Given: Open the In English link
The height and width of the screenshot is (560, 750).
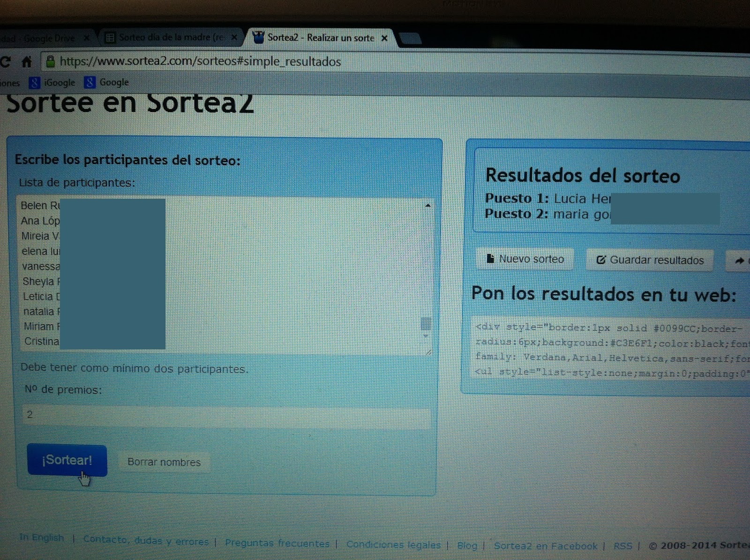Looking at the screenshot, I should 42,538.
